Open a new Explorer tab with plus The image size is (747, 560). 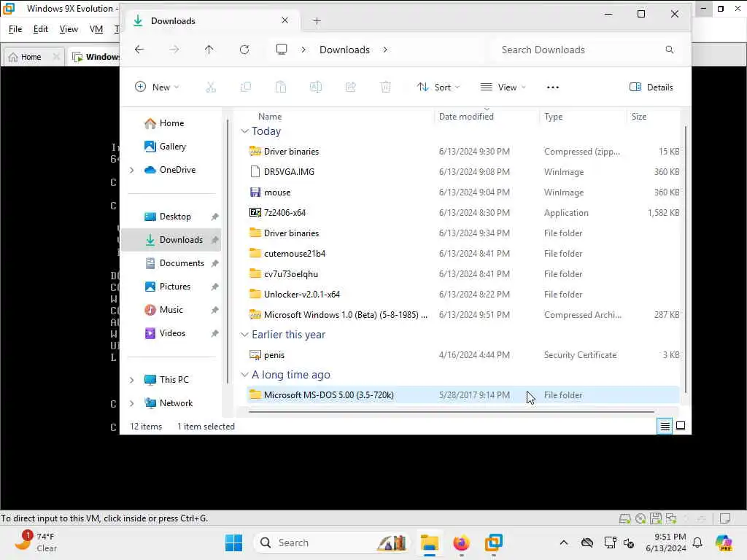click(x=317, y=21)
